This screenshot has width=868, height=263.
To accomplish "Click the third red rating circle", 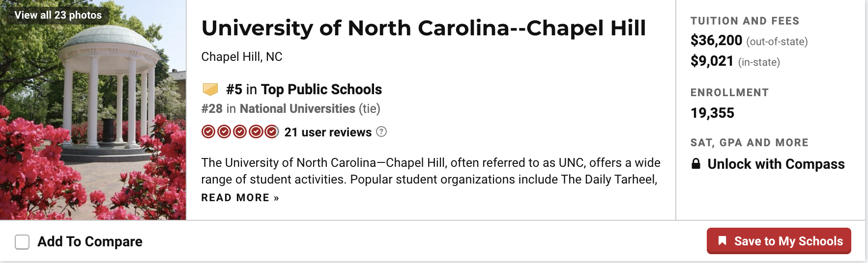I will click(240, 132).
